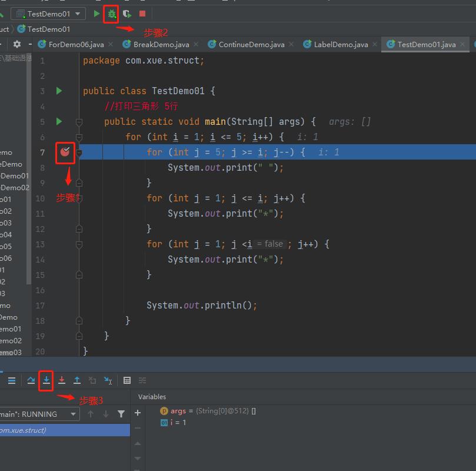Switch to LabelDemo.java tab

pos(341,45)
